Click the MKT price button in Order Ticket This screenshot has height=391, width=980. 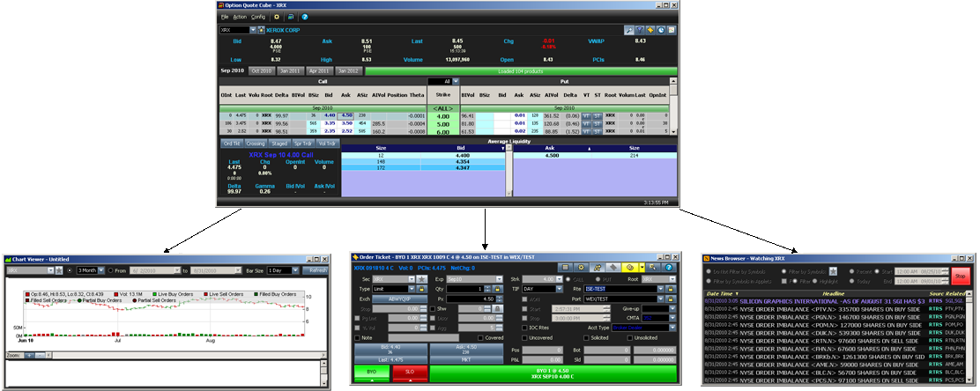[x=466, y=360]
